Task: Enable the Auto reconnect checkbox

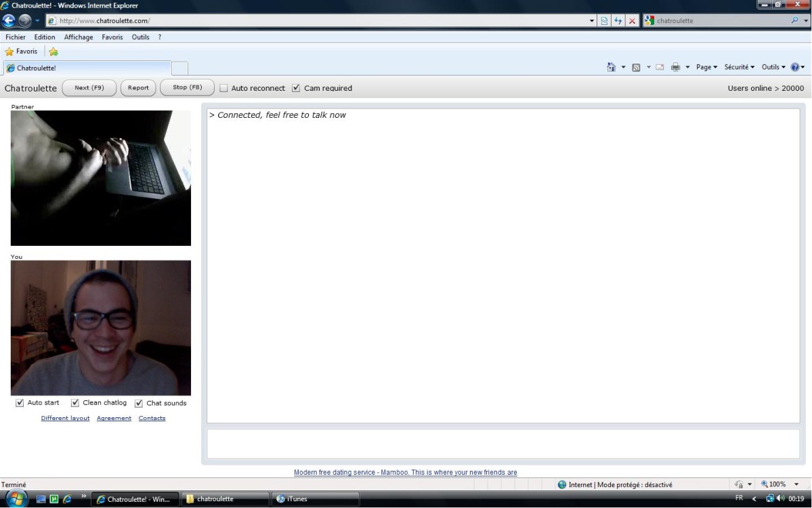Action: pos(223,88)
